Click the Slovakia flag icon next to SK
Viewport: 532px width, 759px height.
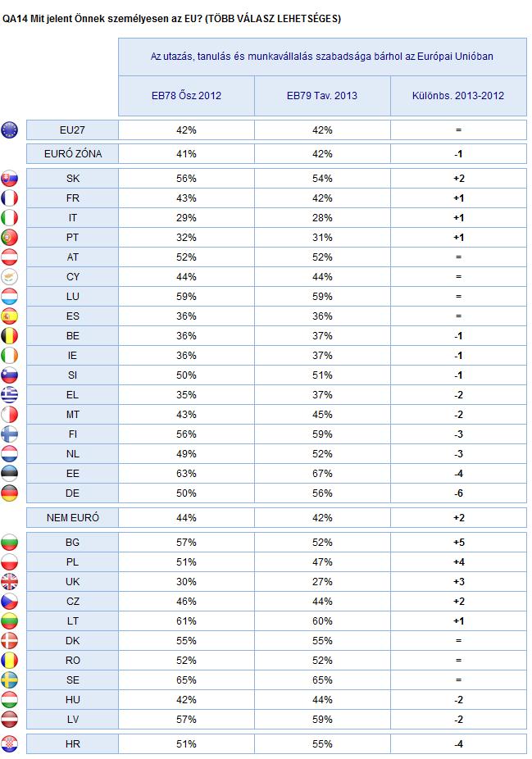(x=9, y=178)
